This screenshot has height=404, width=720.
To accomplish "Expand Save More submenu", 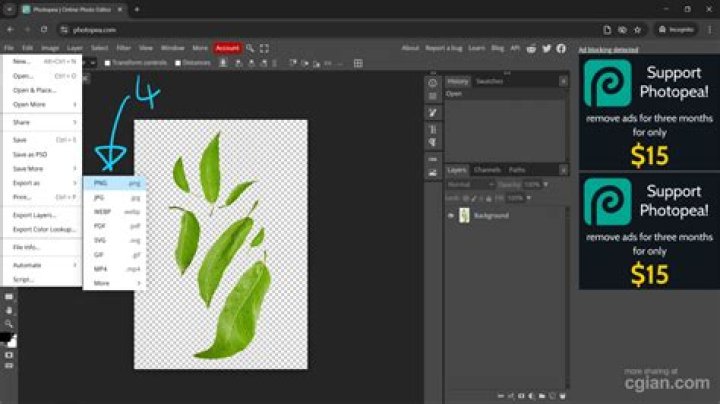I will point(42,168).
